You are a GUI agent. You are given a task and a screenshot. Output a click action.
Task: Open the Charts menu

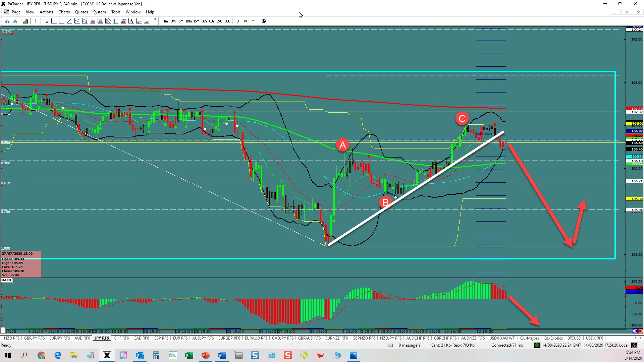[64, 12]
